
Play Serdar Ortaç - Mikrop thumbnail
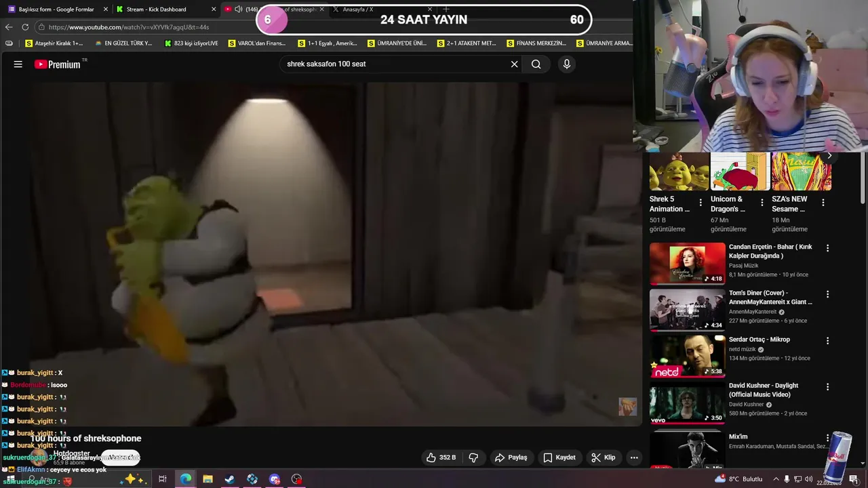point(687,356)
